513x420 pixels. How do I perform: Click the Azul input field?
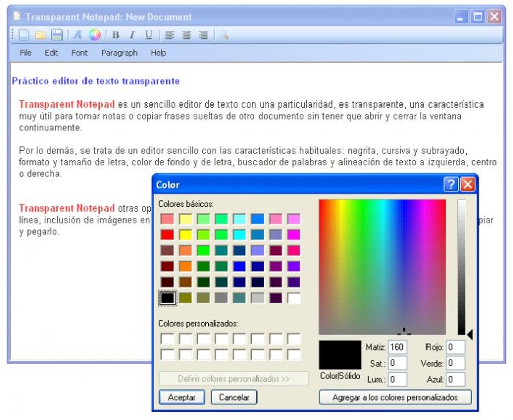[x=456, y=379]
